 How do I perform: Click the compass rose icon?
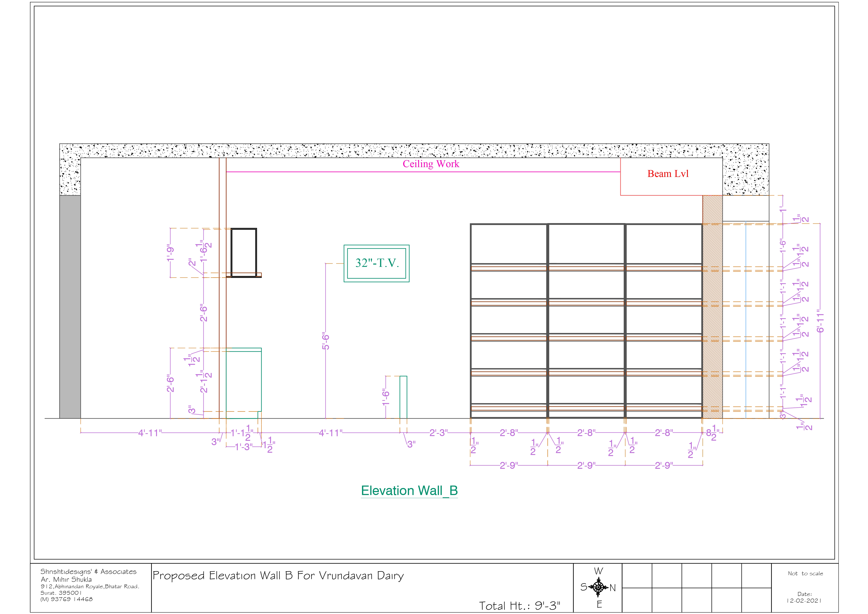point(598,587)
